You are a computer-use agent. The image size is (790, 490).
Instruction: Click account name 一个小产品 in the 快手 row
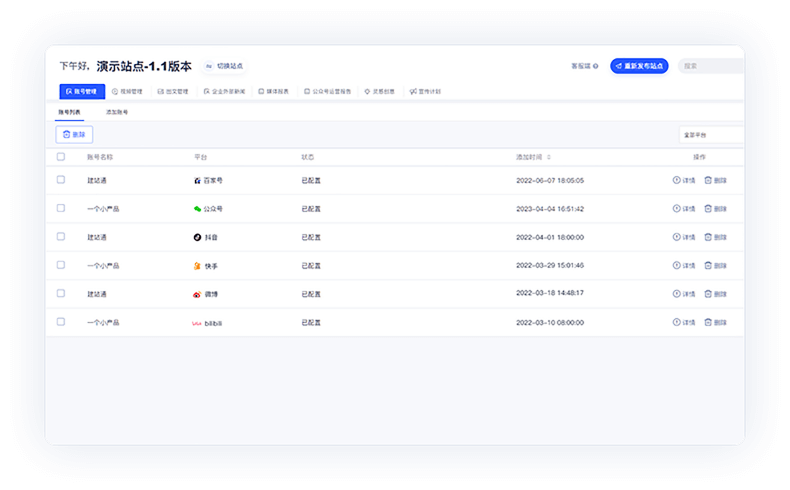pyautogui.click(x=103, y=265)
